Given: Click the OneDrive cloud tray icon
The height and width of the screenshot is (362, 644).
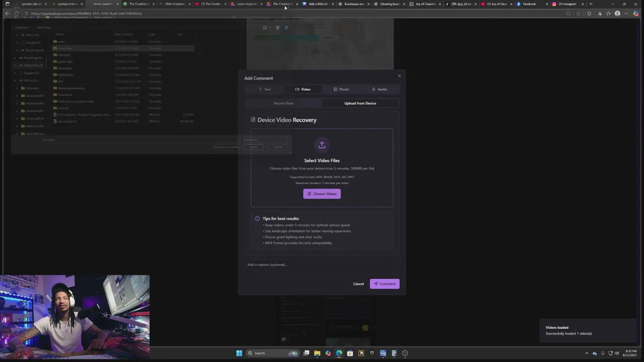Looking at the screenshot, I should 595,353.
